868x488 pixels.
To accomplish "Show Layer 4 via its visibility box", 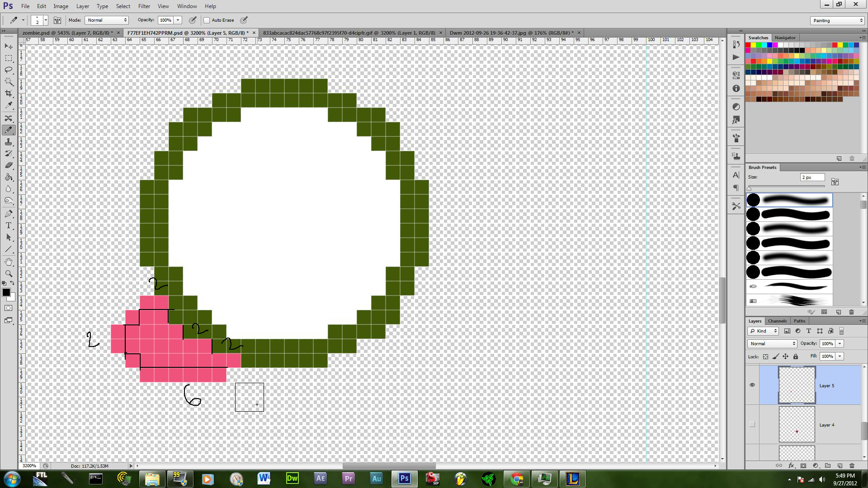I will 752,424.
